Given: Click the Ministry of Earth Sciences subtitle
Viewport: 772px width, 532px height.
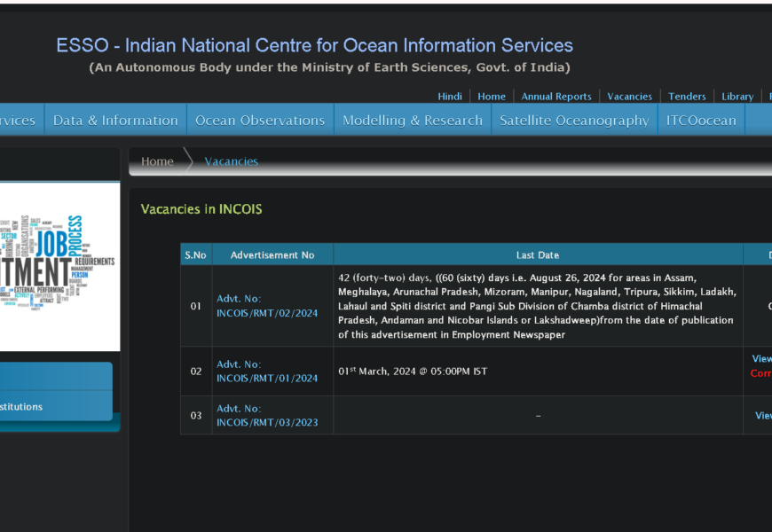Looking at the screenshot, I should click(330, 67).
